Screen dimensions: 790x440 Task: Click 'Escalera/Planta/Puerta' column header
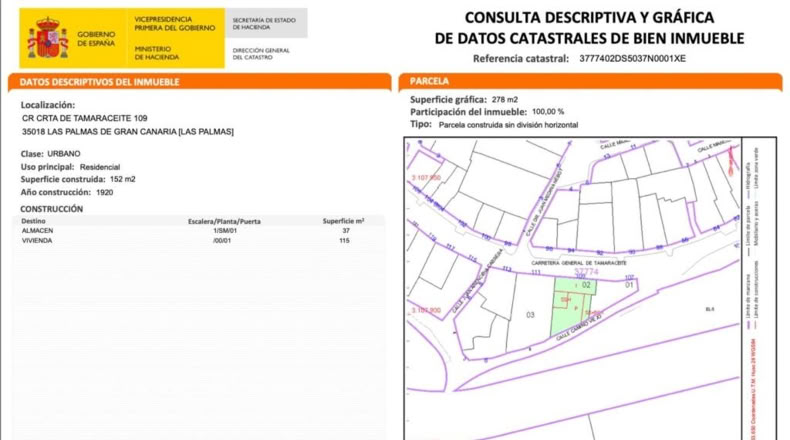tap(224, 221)
